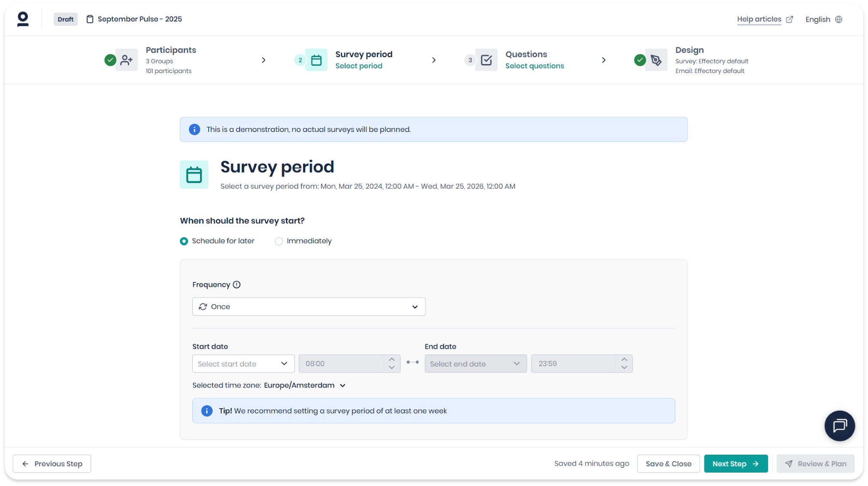868x486 pixels.
Task: Open the Select start date dropdown
Action: click(x=243, y=364)
